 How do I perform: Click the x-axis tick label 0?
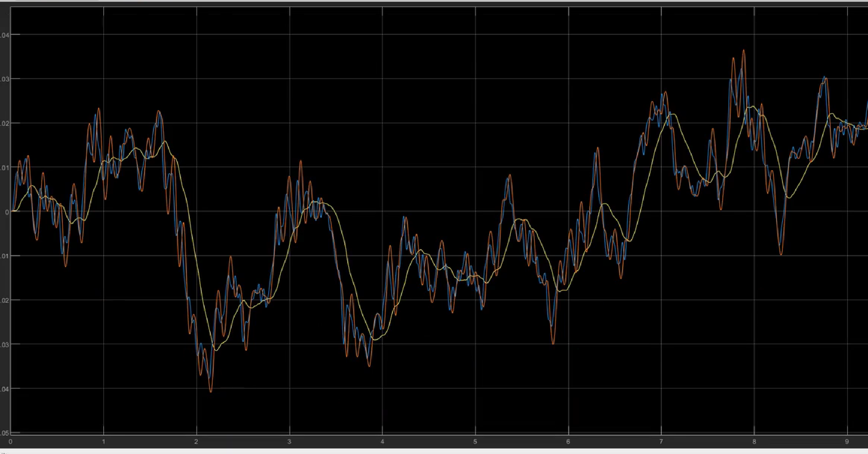(10, 441)
